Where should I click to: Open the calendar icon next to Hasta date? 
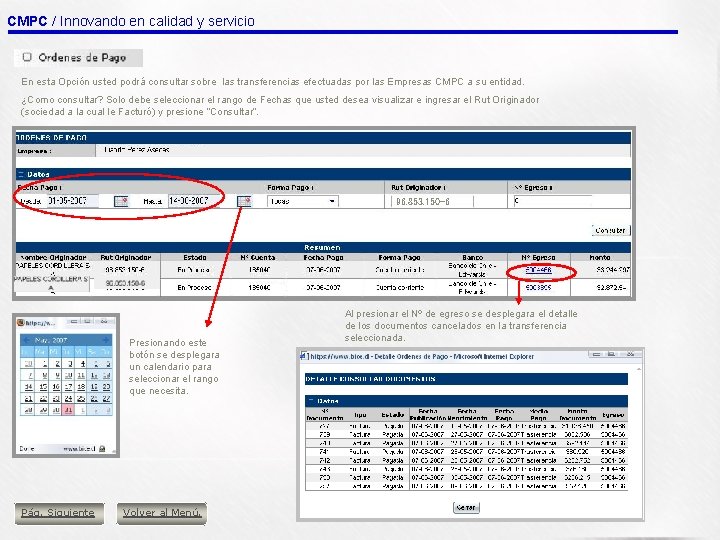coord(244,201)
